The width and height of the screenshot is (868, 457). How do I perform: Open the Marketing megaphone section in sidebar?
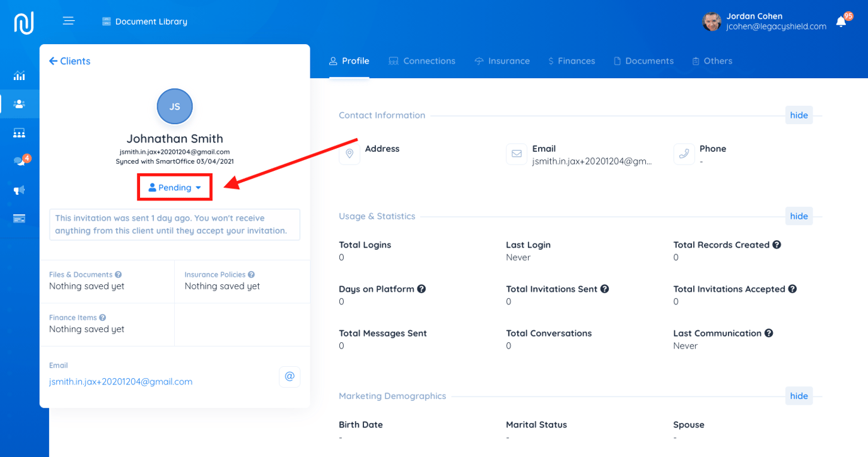(19, 189)
